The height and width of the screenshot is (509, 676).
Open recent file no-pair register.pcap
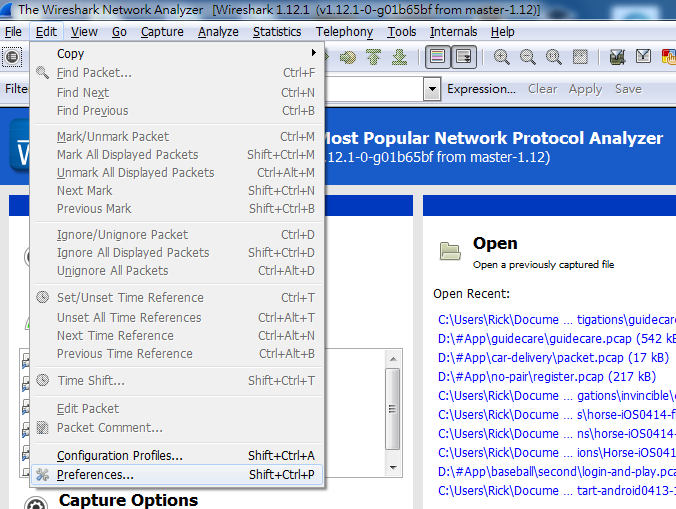547,377
